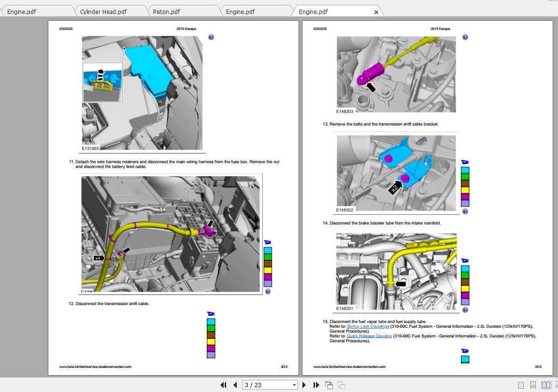Advance to the next page

tap(304, 385)
